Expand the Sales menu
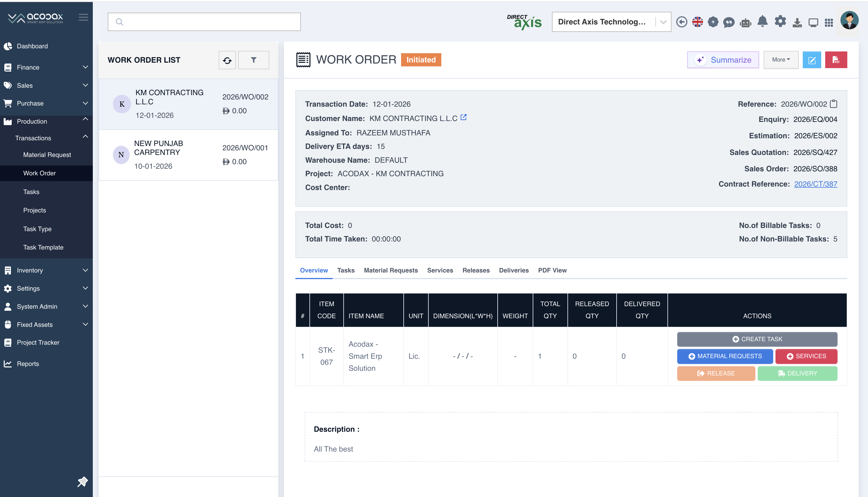868x497 pixels. (47, 85)
